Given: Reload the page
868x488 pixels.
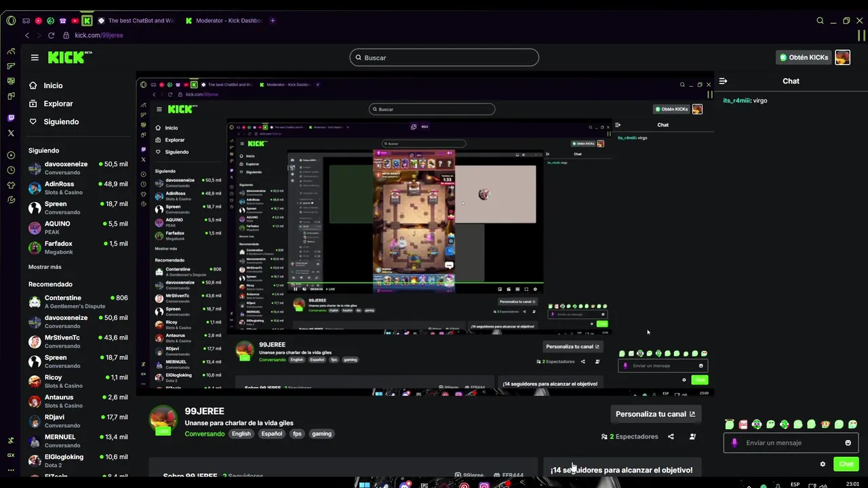Looking at the screenshot, I should point(51,35).
